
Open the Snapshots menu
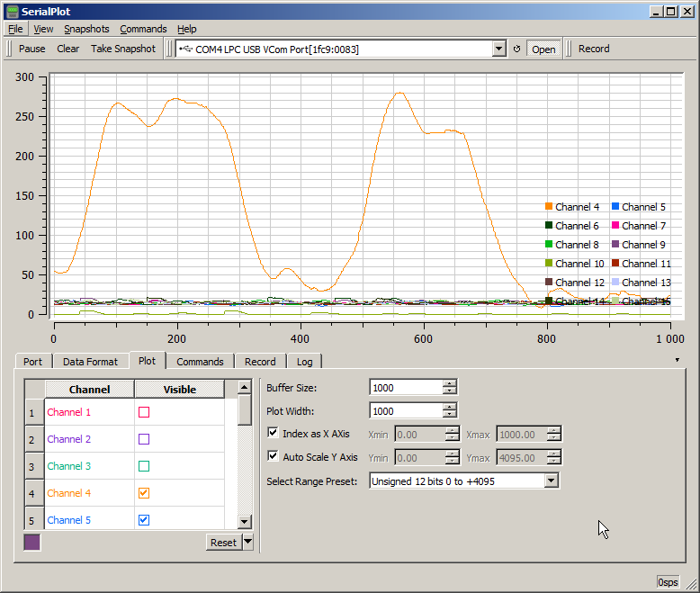(x=86, y=29)
